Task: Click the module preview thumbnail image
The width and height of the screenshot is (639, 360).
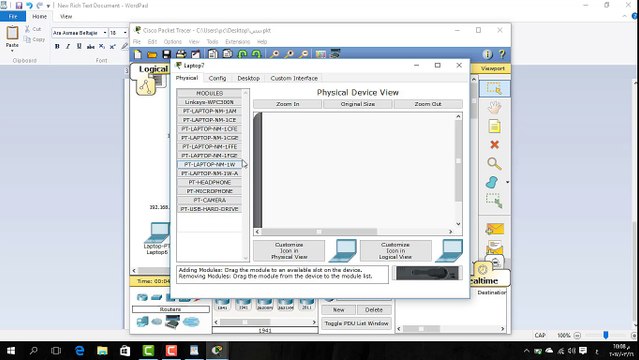Action: click(x=427, y=273)
